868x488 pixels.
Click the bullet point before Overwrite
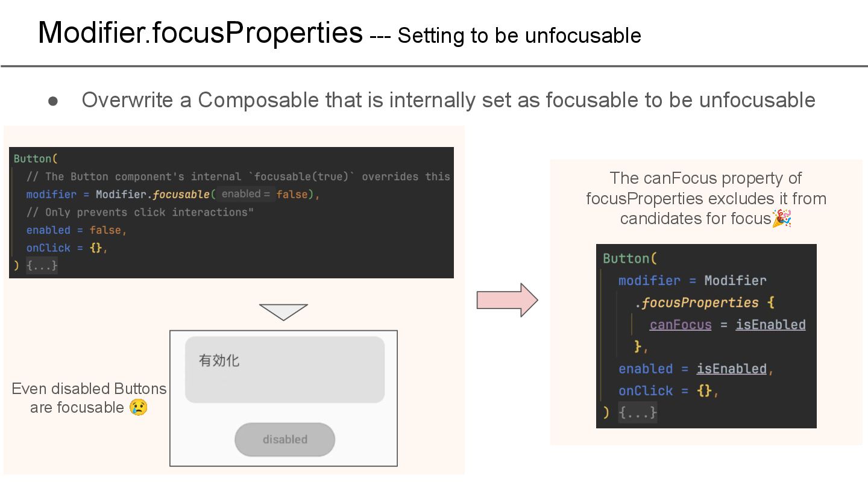(x=53, y=101)
